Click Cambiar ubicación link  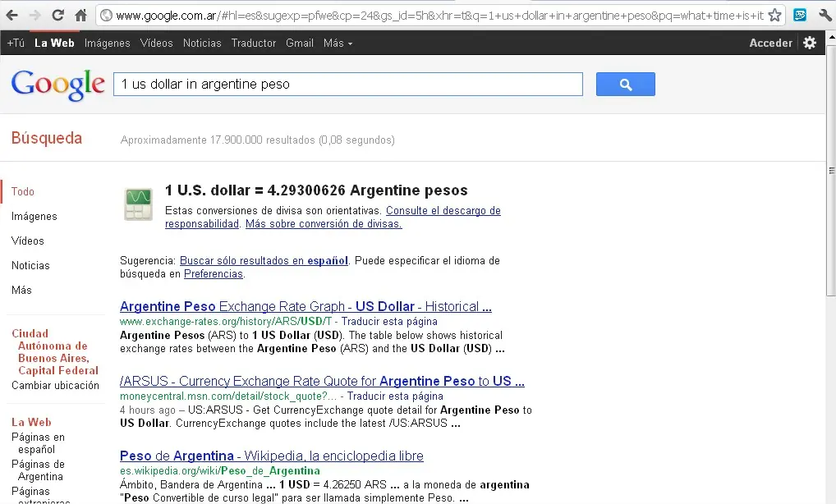coord(56,385)
